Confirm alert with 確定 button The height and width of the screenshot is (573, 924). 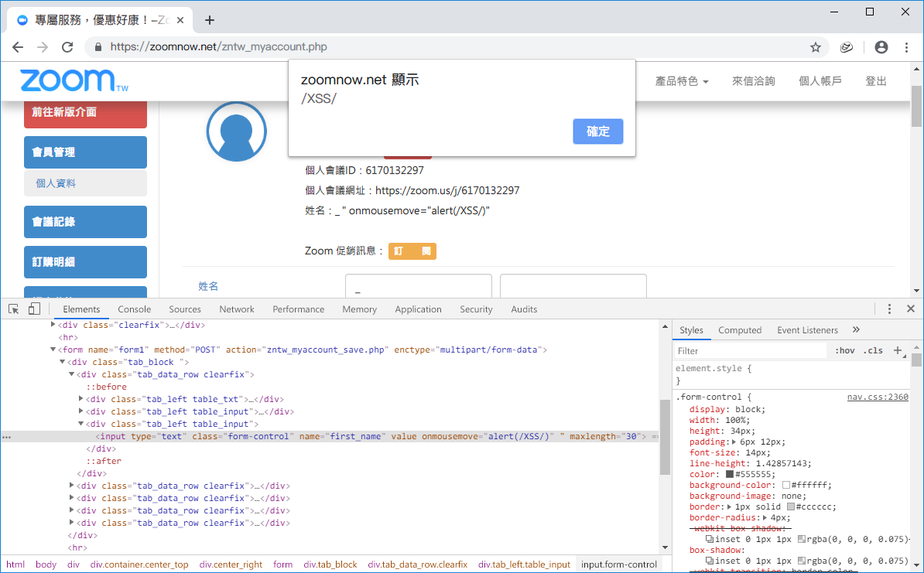pyautogui.click(x=598, y=131)
